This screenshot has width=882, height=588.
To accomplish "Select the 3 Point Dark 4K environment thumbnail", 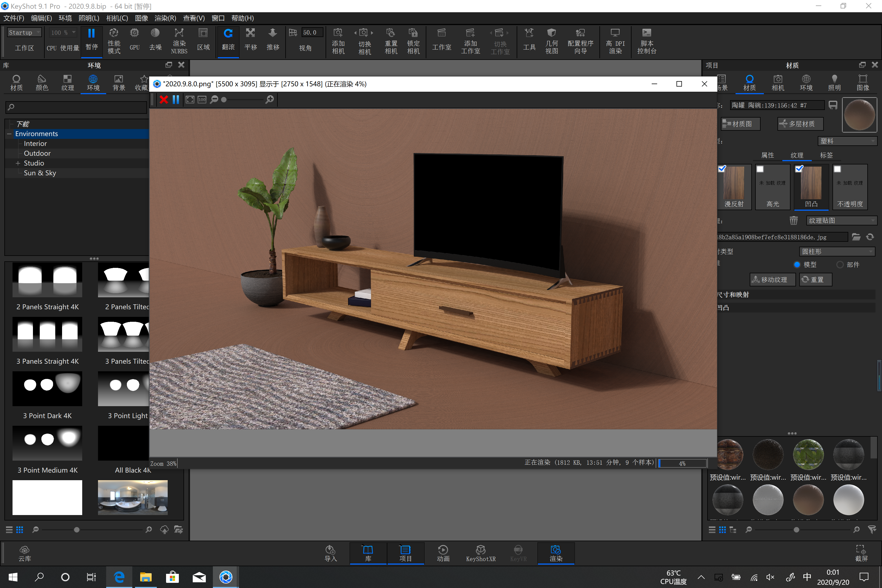I will click(47, 389).
